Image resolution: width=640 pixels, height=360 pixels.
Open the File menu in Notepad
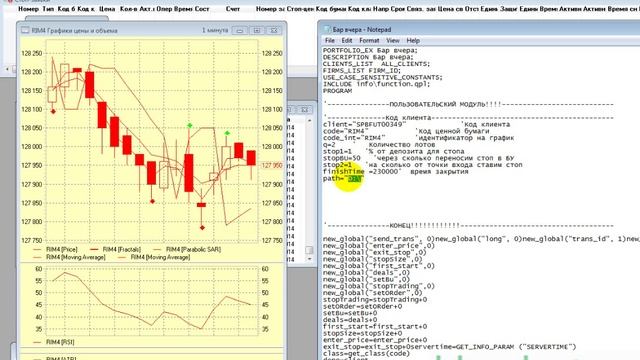tap(329, 40)
